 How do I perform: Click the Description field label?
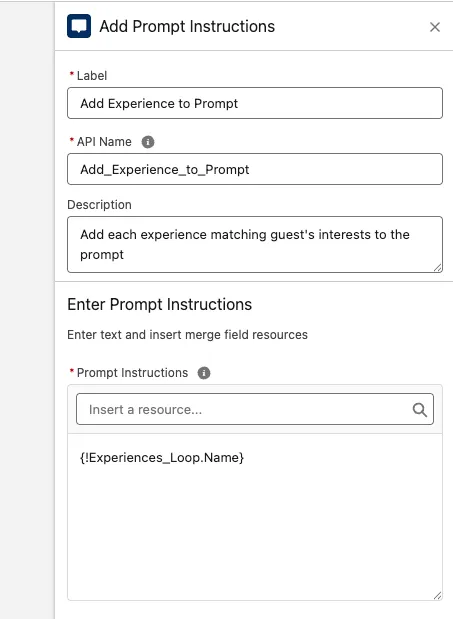click(x=99, y=204)
